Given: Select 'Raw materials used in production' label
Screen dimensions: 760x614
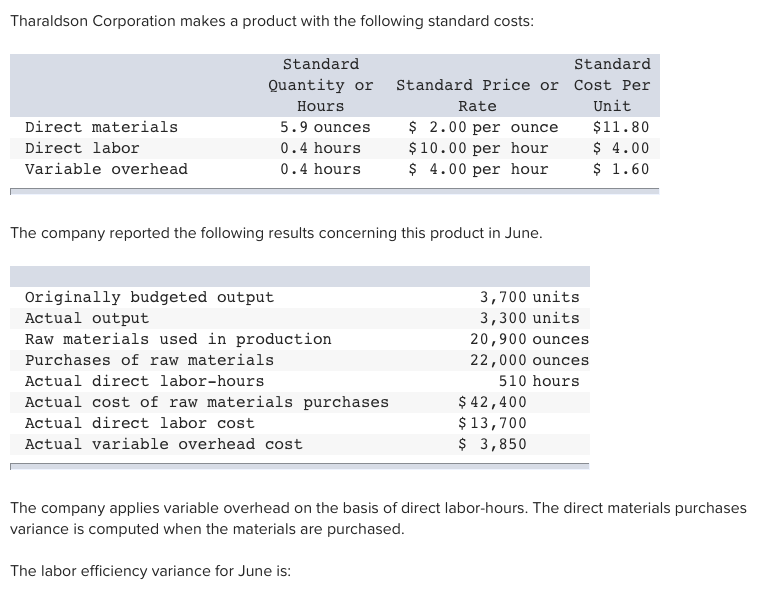Looking at the screenshot, I should tap(178, 339).
